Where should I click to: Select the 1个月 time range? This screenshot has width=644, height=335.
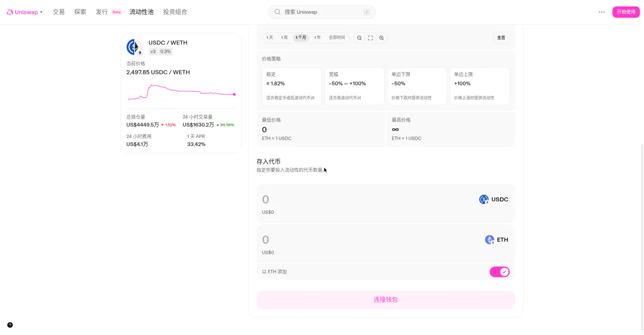click(301, 38)
